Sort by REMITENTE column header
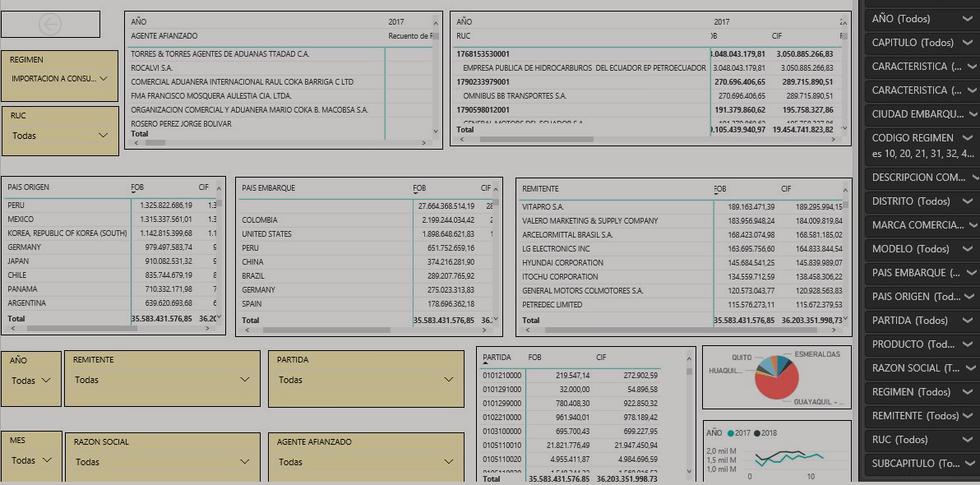The height and width of the screenshot is (485, 980). [x=540, y=188]
